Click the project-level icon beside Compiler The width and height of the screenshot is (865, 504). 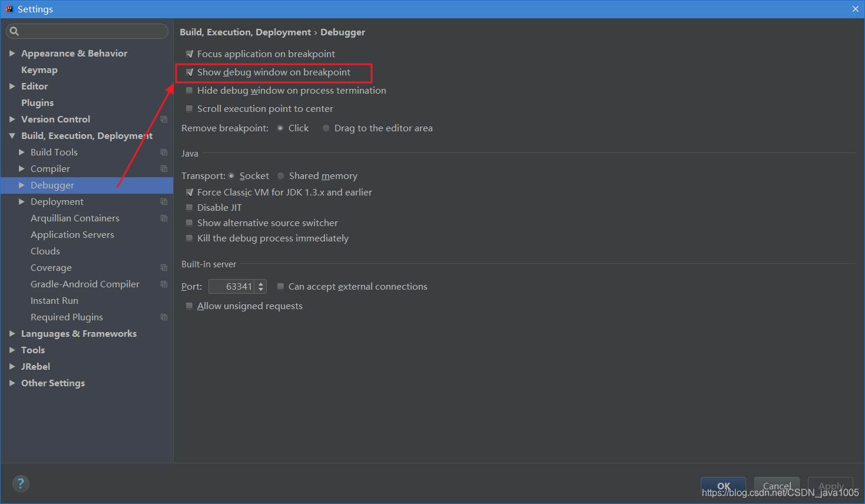pos(164,169)
